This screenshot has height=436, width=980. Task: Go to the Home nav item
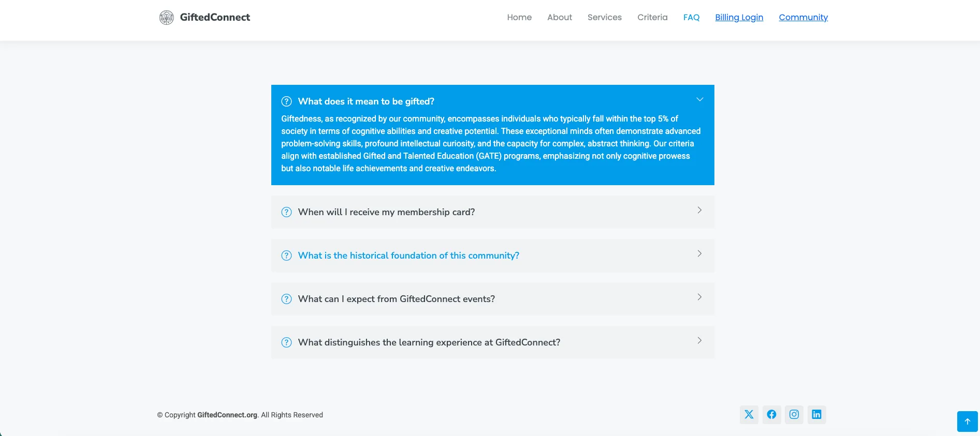(519, 17)
